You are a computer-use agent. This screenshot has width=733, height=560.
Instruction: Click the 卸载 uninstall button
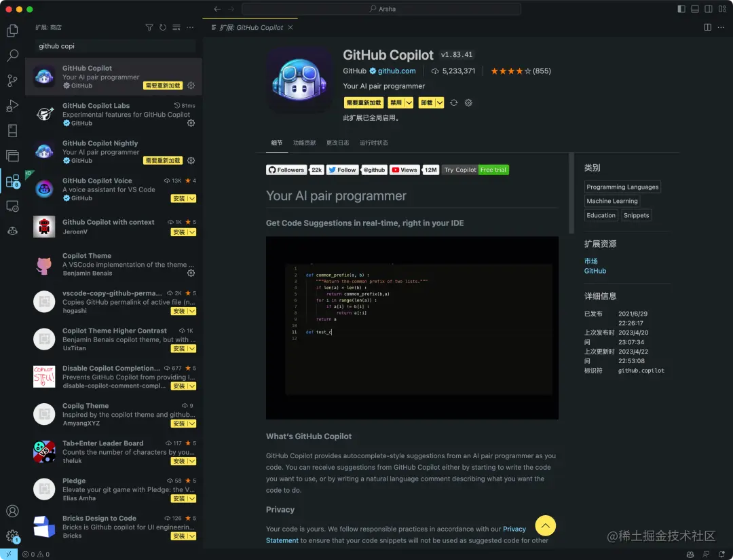pyautogui.click(x=427, y=103)
